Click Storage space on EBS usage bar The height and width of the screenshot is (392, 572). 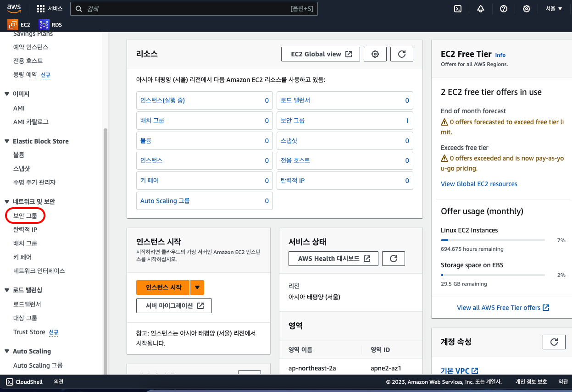click(493, 275)
